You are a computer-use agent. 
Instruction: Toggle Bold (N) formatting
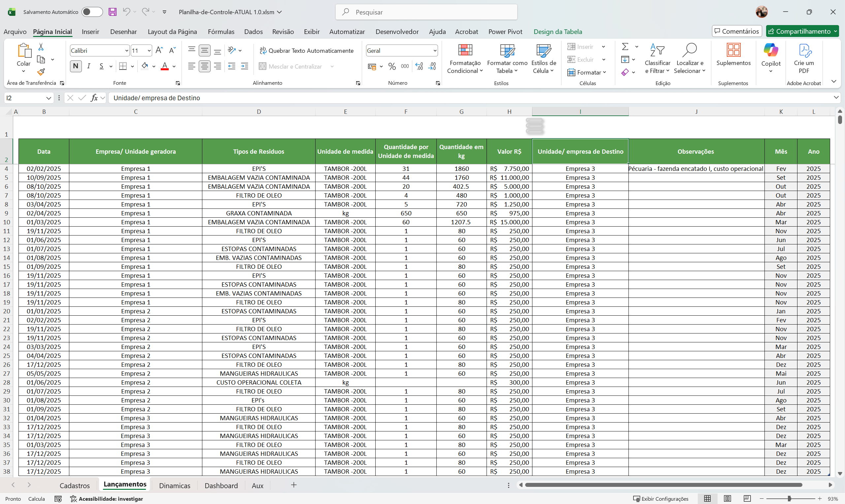click(x=76, y=66)
